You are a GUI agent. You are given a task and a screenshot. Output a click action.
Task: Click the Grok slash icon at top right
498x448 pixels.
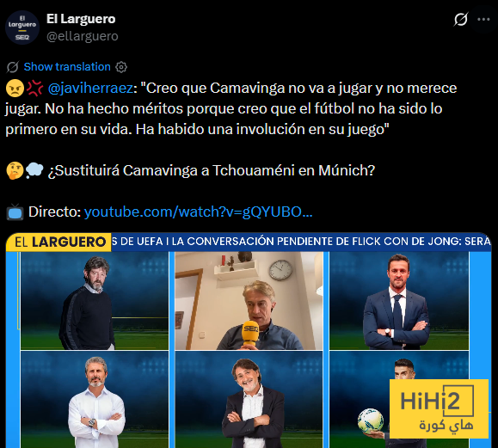pyautogui.click(x=460, y=20)
